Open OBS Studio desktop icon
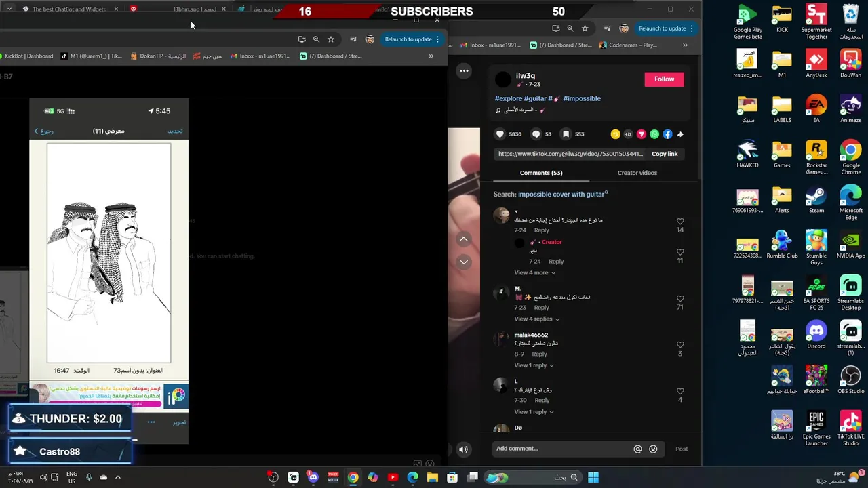The height and width of the screenshot is (488, 868). 850,379
